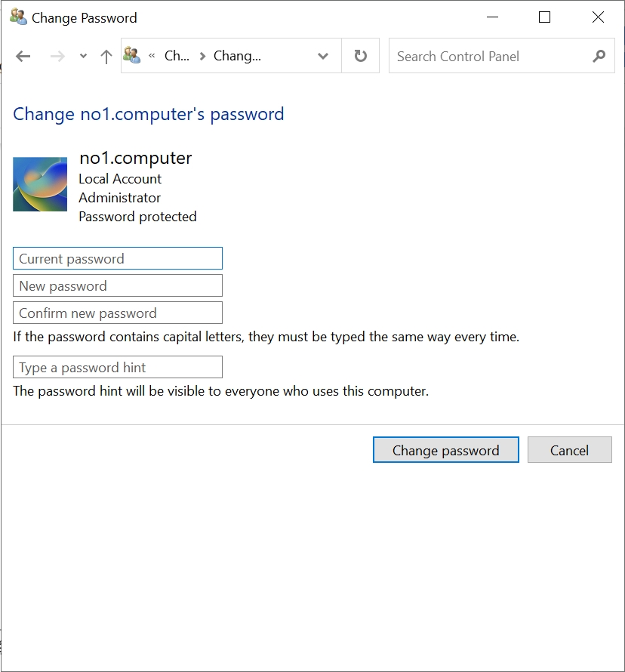Go back to the previous page

tap(23, 57)
